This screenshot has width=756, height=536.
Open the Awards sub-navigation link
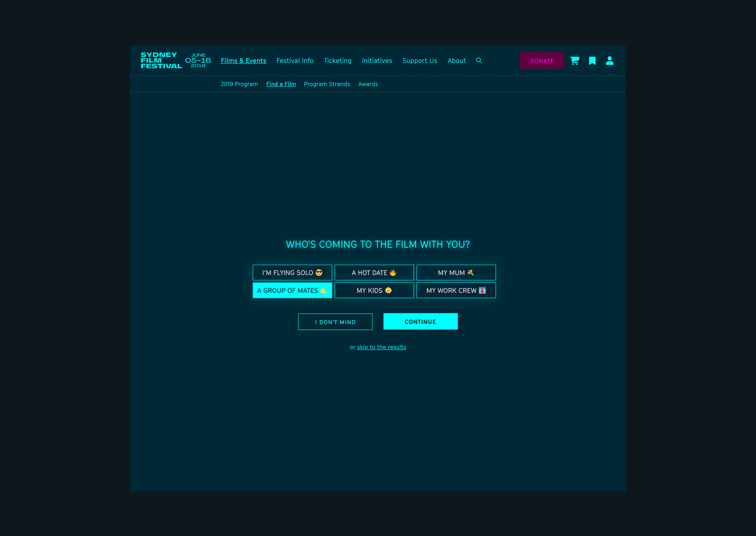click(368, 84)
